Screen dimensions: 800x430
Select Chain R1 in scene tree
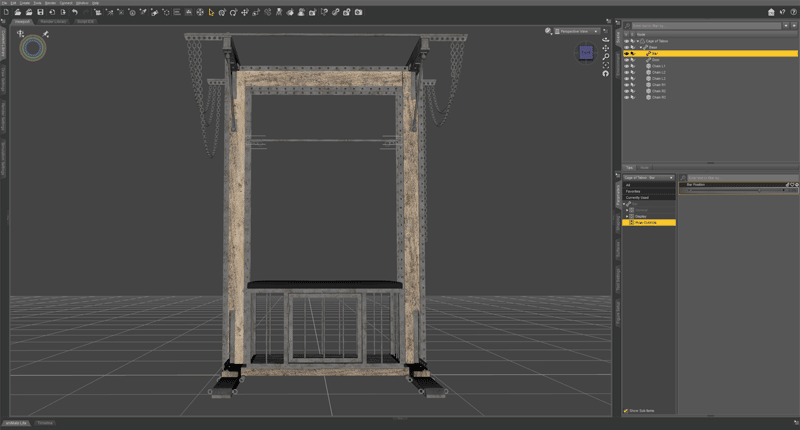pyautogui.click(x=659, y=85)
